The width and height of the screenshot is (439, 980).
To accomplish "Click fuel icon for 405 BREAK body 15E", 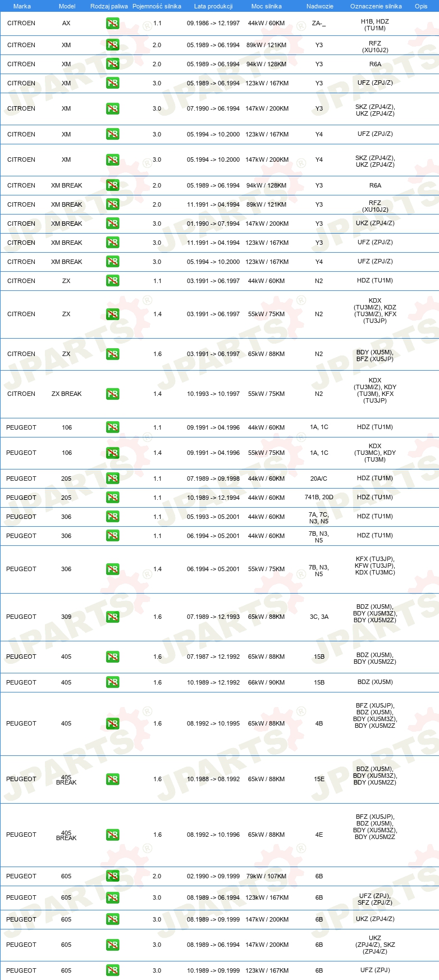I will point(112,780).
